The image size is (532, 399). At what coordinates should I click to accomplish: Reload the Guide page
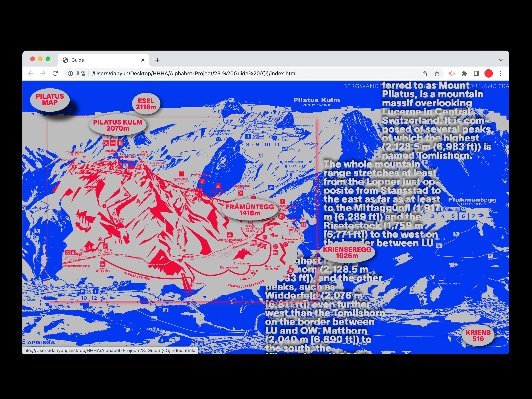coord(55,73)
